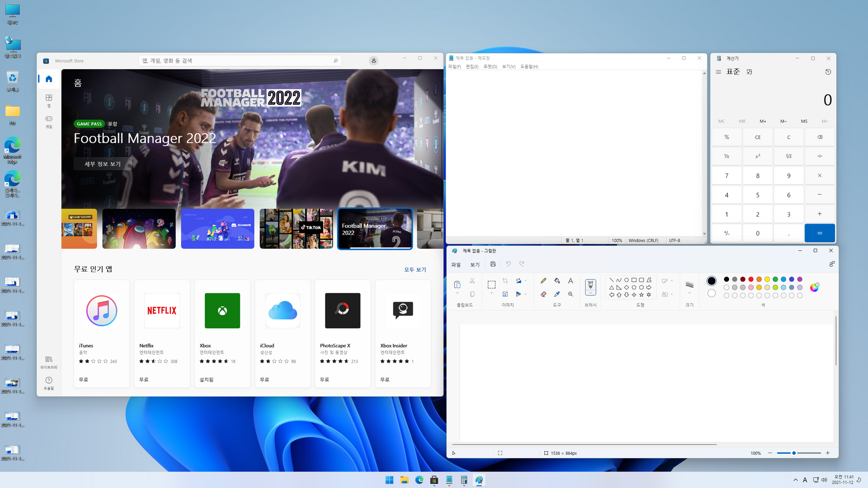Click the Paste clipboard icon in Paint

pos(457,284)
